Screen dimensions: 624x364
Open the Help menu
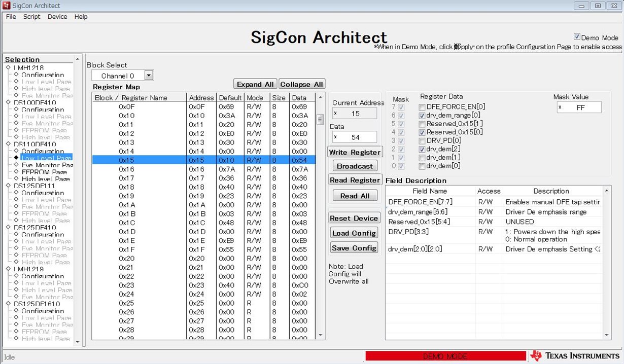pyautogui.click(x=81, y=17)
